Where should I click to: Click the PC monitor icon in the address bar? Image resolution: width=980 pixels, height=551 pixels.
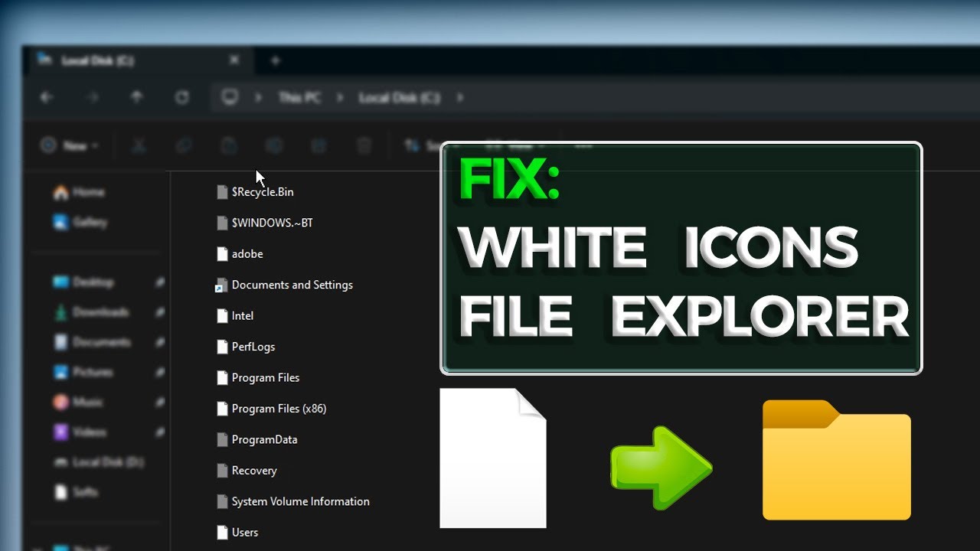point(230,97)
